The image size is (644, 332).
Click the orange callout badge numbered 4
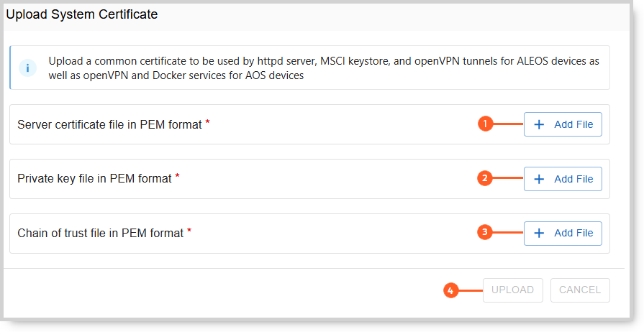pos(450,290)
